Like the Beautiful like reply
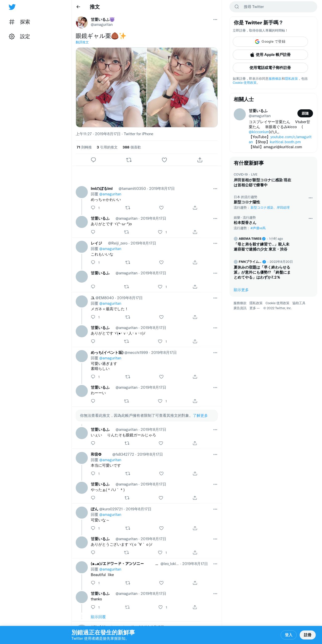This screenshot has height=644, width=322. pyautogui.click(x=161, y=583)
